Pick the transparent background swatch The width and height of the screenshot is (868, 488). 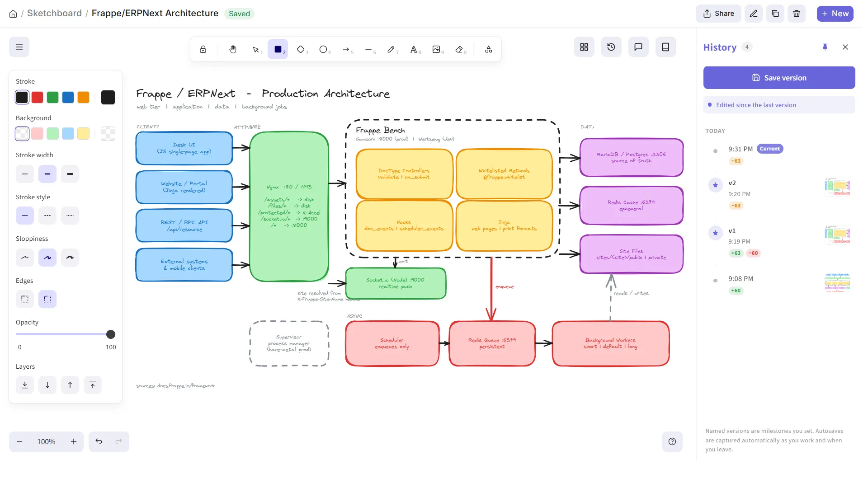(x=22, y=133)
